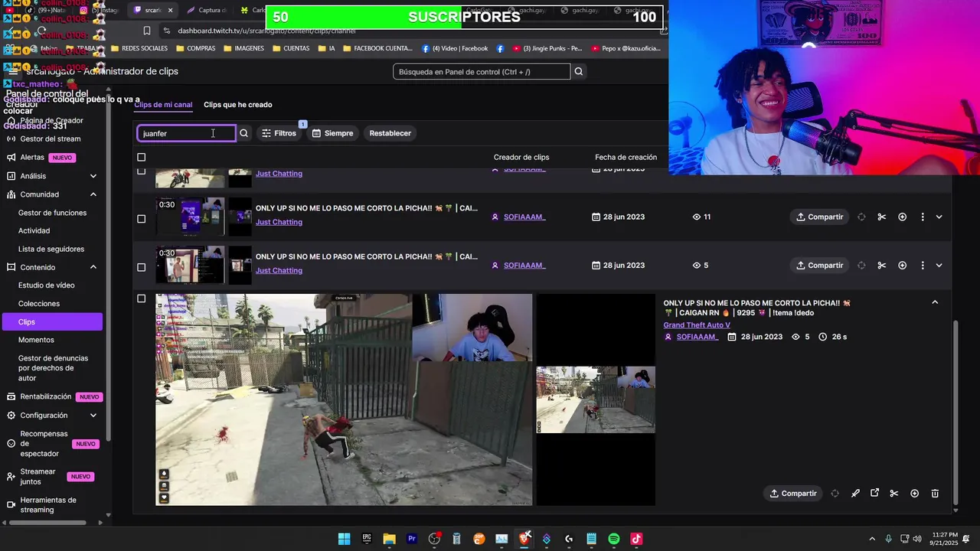Open Logitech G Hub icon in taskbar
This screenshot has height=551, width=980.
point(569,539)
